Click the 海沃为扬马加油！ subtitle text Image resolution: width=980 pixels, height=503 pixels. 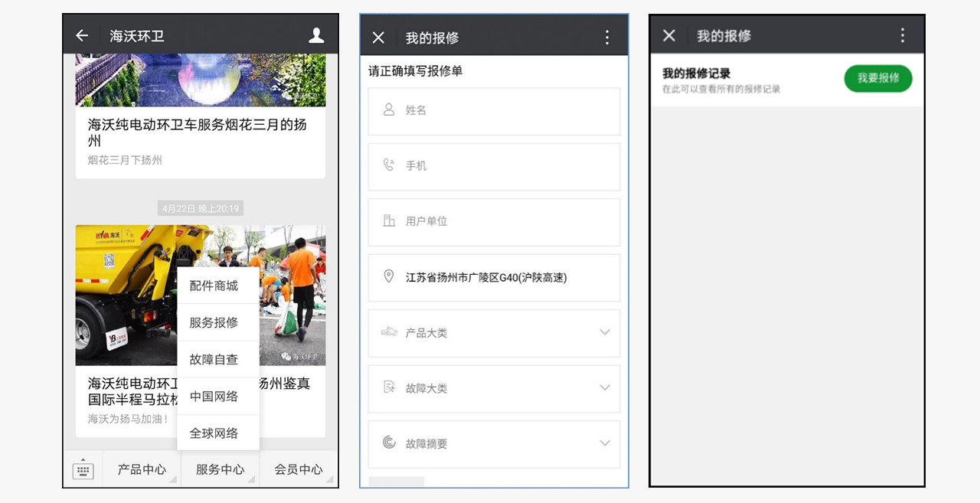128,419
